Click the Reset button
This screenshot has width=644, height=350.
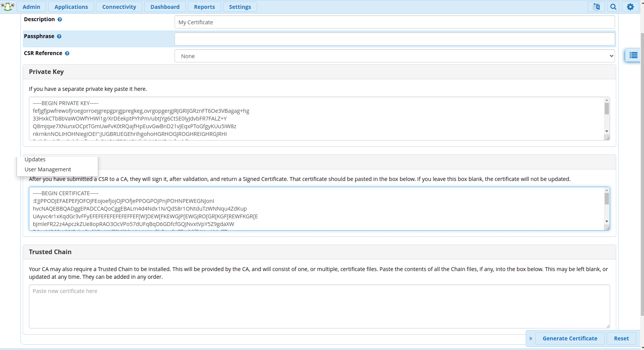pos(621,338)
